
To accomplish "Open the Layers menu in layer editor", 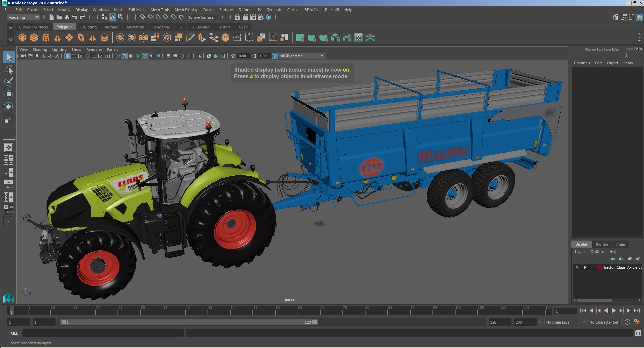I will point(580,252).
